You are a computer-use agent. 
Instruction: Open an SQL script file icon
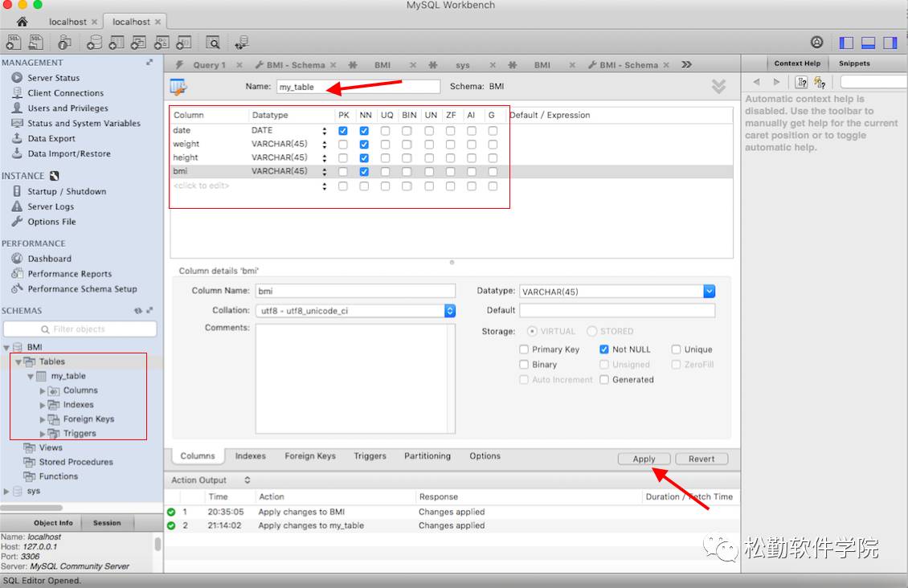36,43
